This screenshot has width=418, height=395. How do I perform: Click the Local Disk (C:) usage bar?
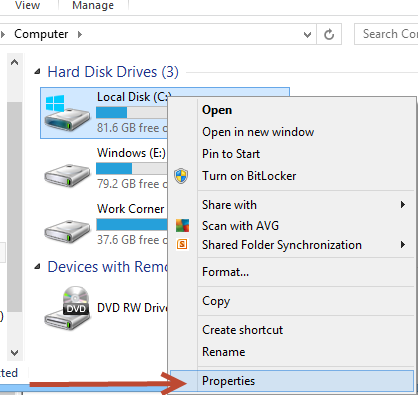pos(132,112)
